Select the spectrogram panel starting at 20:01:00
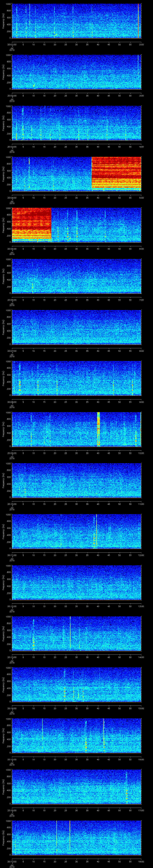 (76, 21)
